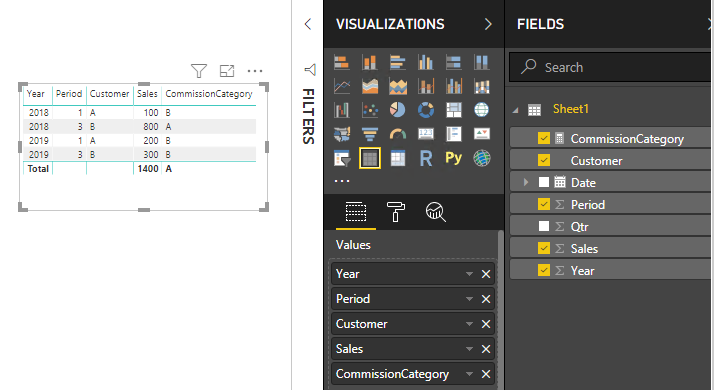Check the Date field checkbox
This screenshot has height=390, width=714.
coord(544,182)
